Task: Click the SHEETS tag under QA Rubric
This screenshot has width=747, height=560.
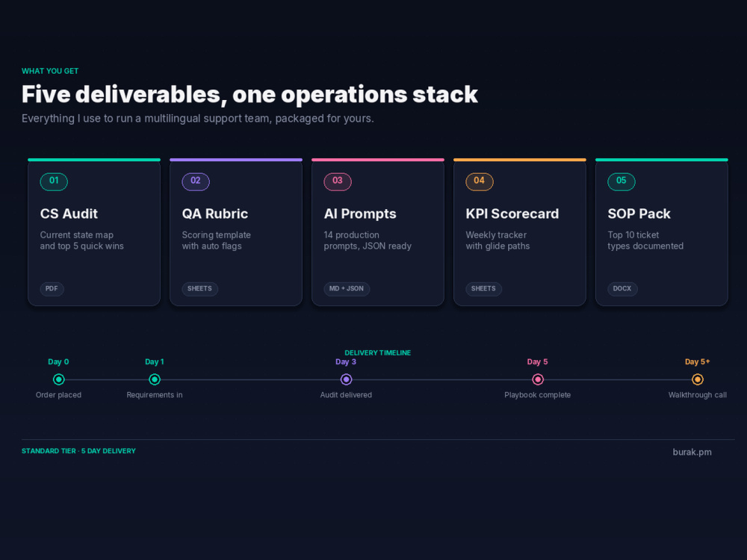Action: [x=199, y=289]
